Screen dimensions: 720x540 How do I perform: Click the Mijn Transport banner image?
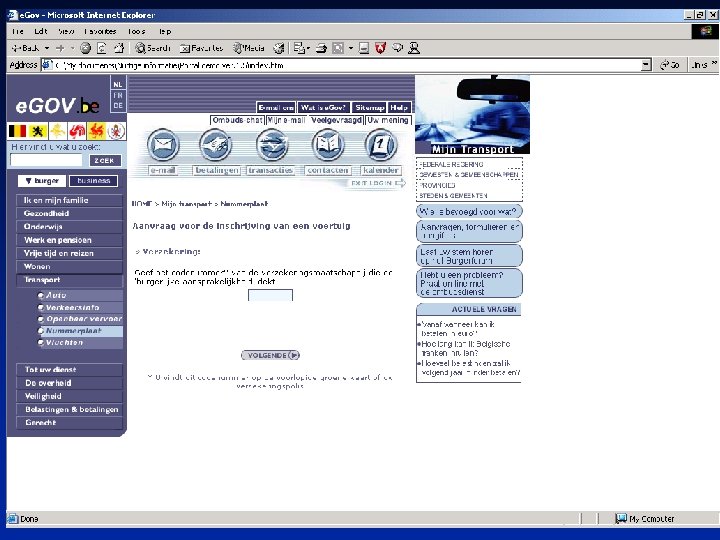pyautogui.click(x=472, y=115)
